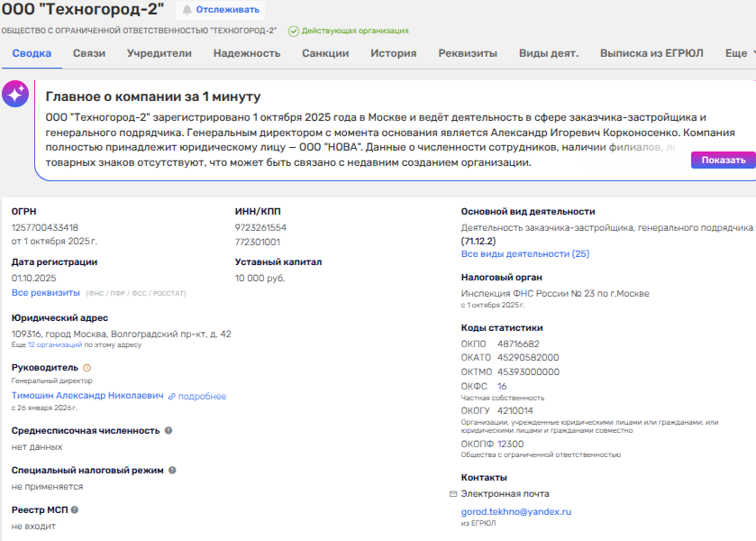Open the Выписка из ЕГРЮЛ tab
The image size is (756, 541).
tap(651, 54)
